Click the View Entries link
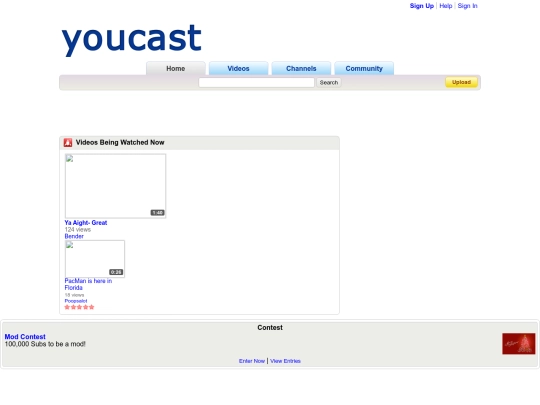This screenshot has width=540, height=405. (285, 361)
